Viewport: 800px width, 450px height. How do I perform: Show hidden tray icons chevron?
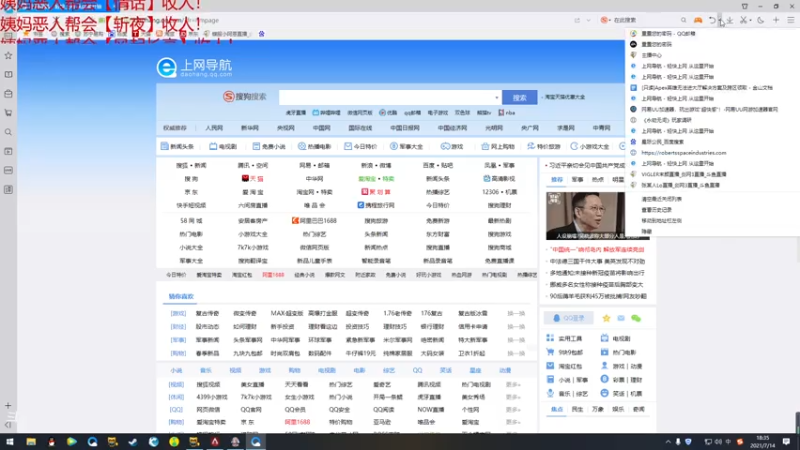(668, 442)
